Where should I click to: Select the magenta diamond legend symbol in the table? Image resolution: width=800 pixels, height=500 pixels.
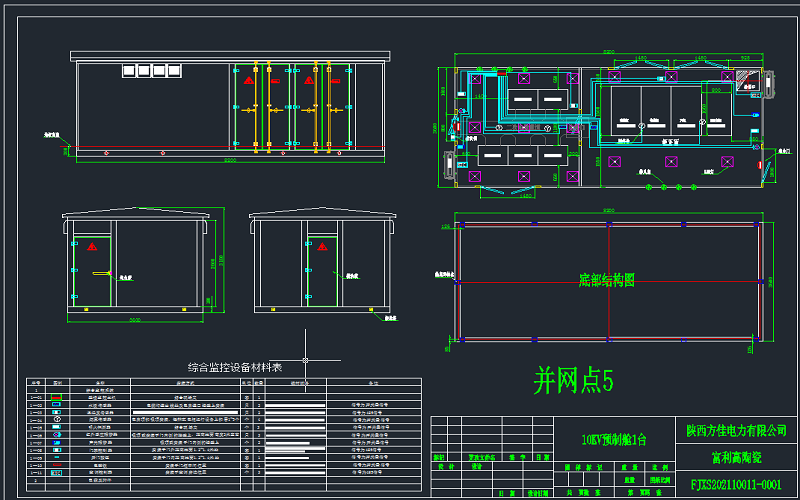(x=56, y=435)
